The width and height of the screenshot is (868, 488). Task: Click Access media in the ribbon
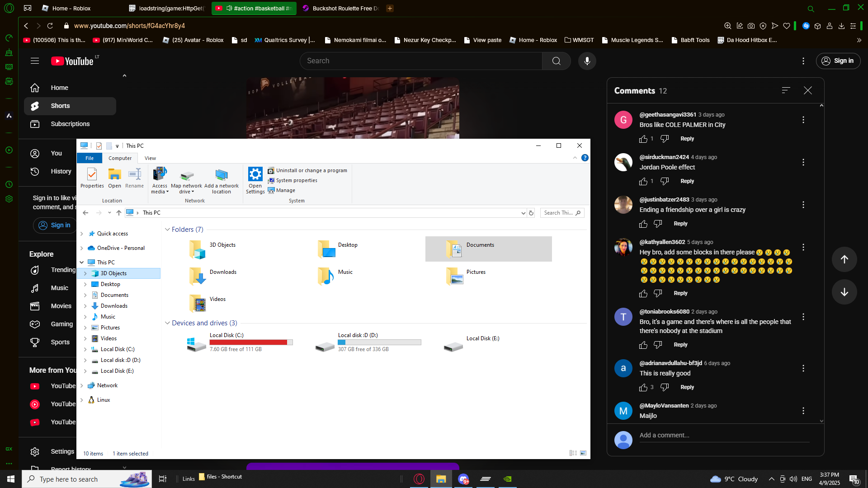[x=160, y=180]
